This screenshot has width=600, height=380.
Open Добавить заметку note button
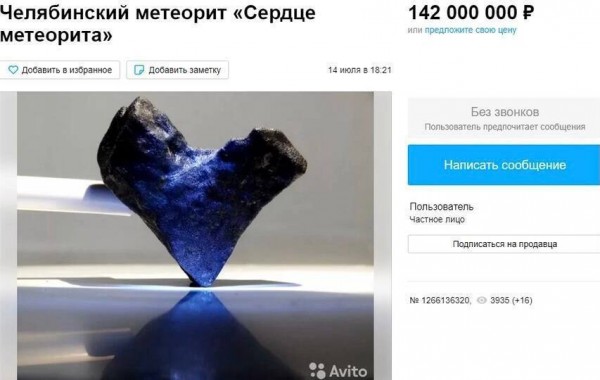[x=178, y=70]
